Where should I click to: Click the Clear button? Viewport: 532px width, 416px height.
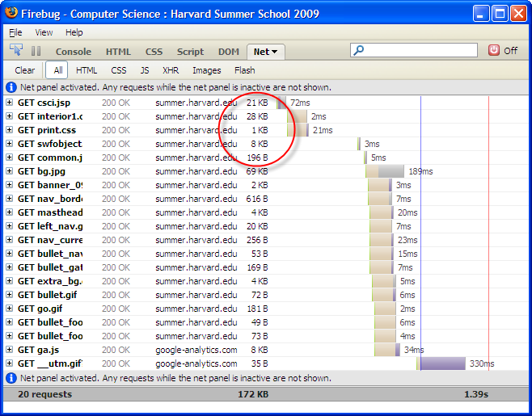tap(25, 70)
